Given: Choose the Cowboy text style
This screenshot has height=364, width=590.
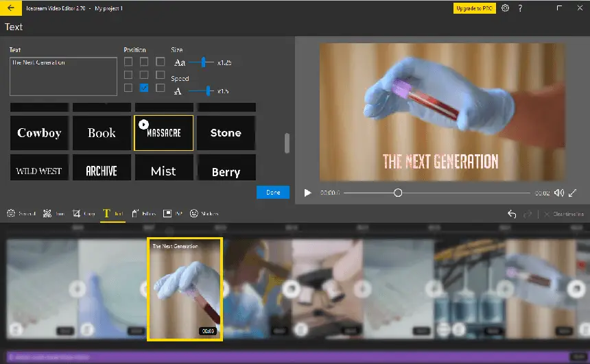Looking at the screenshot, I should tap(39, 133).
